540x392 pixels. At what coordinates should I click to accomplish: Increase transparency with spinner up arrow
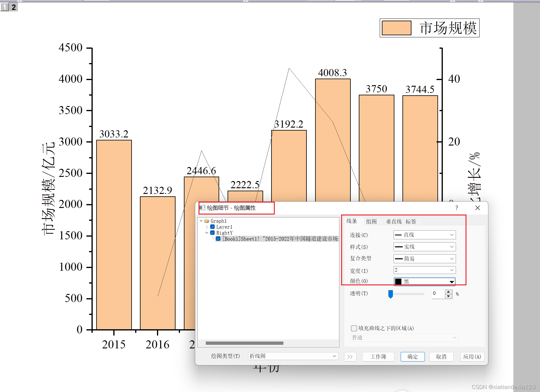coord(448,292)
